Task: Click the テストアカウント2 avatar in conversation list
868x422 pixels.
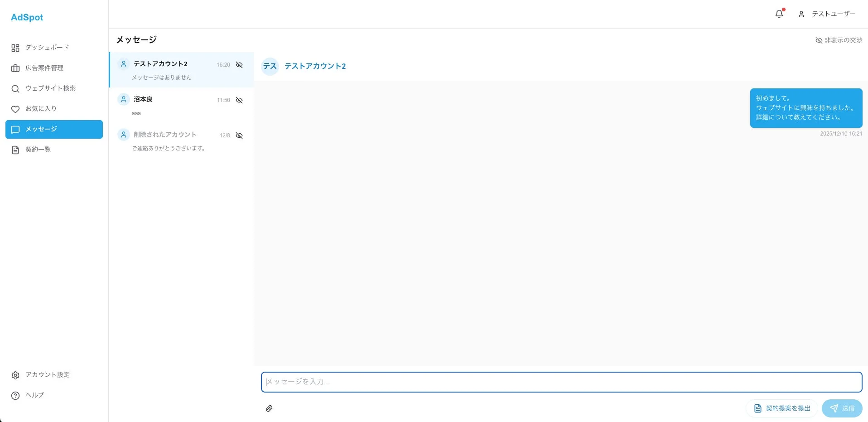Action: pos(123,64)
